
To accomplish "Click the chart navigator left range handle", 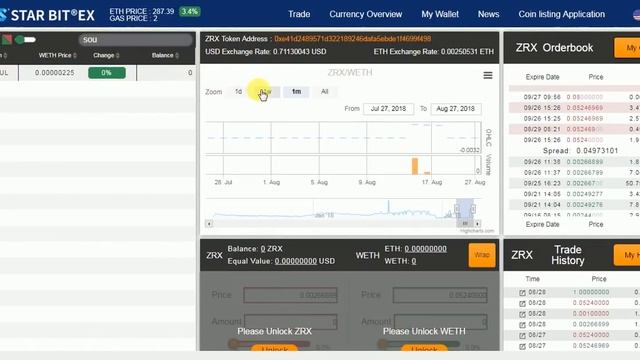I will [457, 209].
